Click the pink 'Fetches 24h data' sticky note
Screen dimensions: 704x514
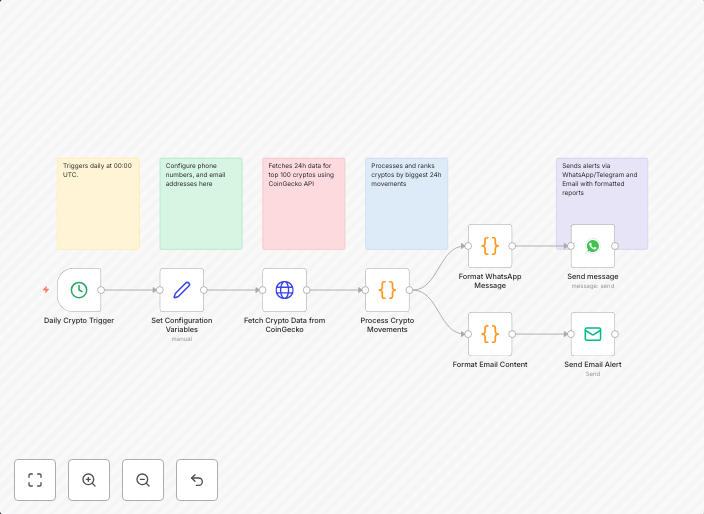tap(304, 215)
